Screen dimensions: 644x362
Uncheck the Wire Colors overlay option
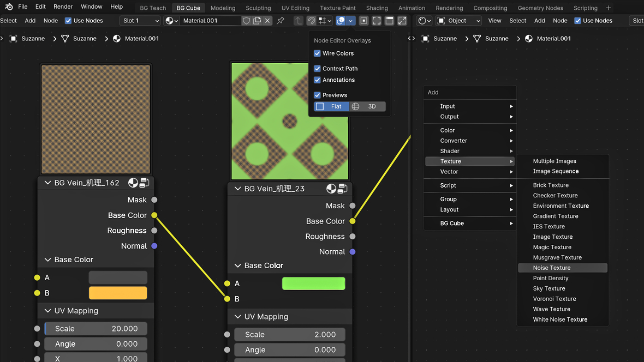[x=317, y=53]
